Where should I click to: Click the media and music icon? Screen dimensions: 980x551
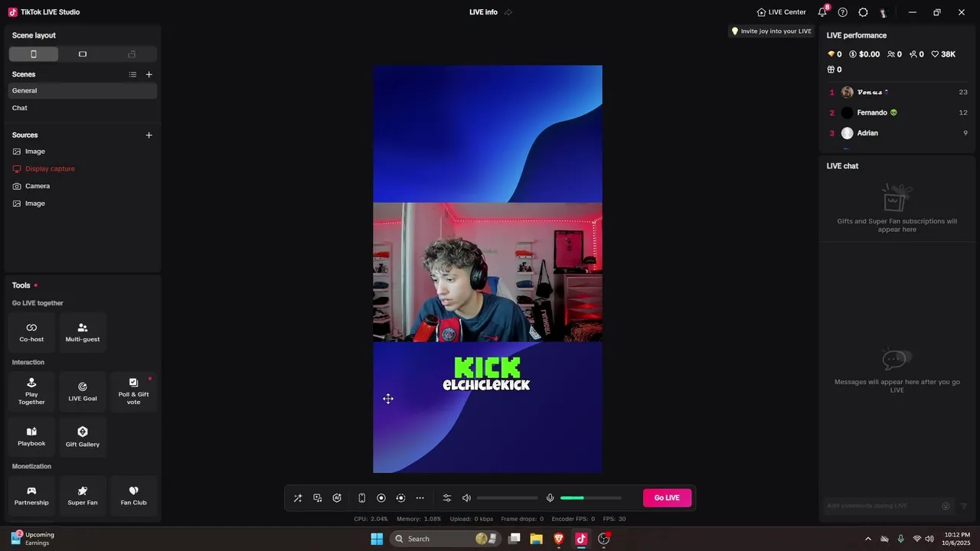(318, 498)
